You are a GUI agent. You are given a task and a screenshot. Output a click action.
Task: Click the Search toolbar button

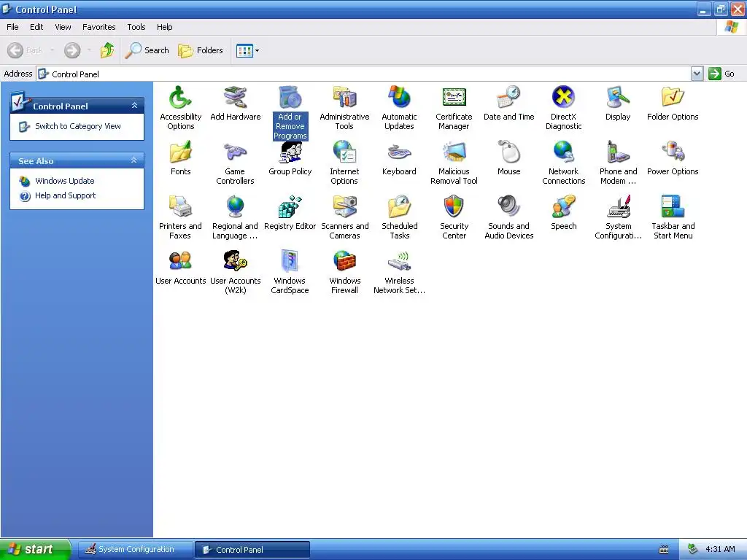(x=147, y=50)
